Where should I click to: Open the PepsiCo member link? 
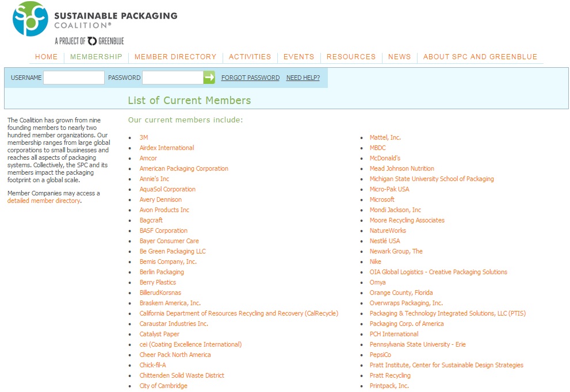click(380, 355)
